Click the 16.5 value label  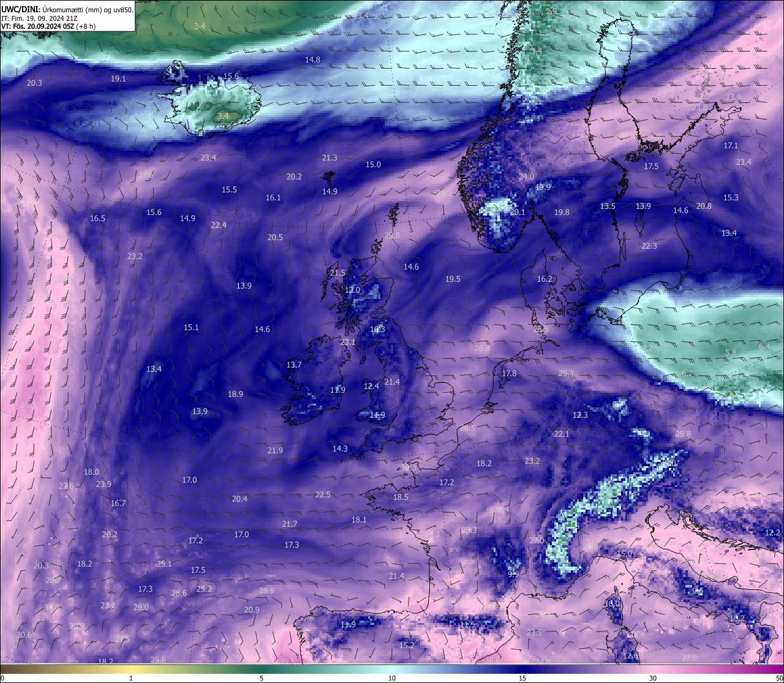pos(97,219)
